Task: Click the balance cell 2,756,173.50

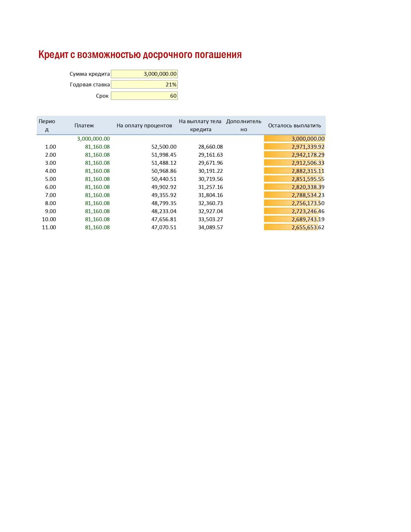Action: [x=294, y=203]
